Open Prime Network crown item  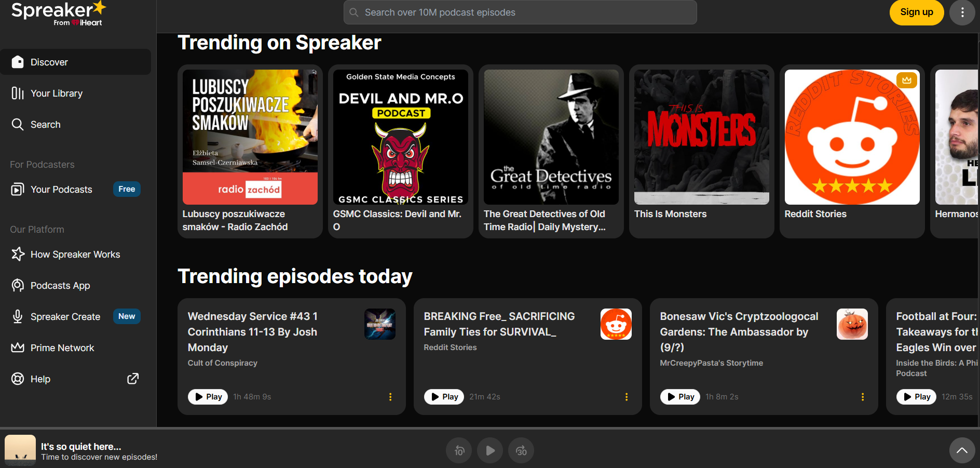click(62, 348)
